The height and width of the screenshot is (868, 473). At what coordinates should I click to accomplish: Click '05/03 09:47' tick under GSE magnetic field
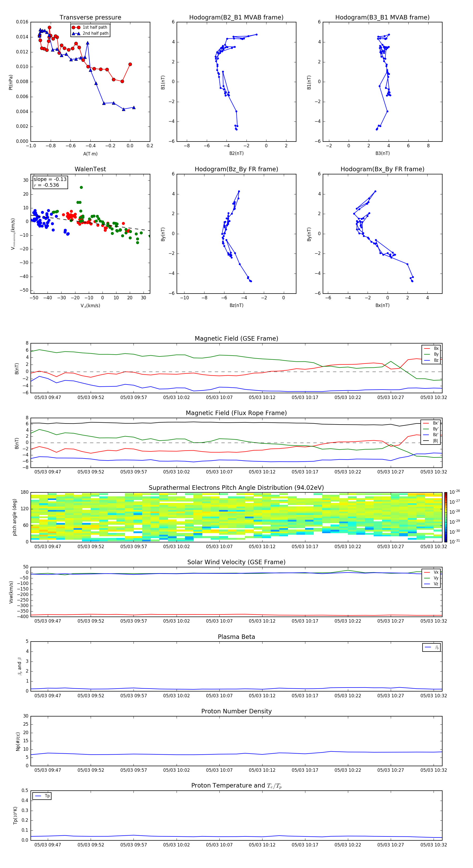click(x=48, y=398)
